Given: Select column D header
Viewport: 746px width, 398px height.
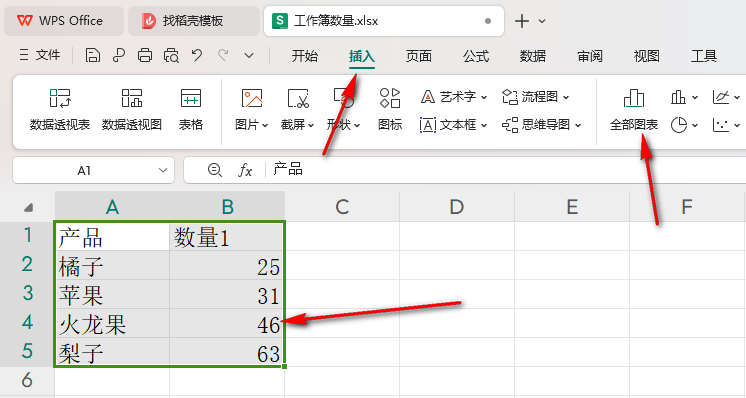Looking at the screenshot, I should point(457,207).
